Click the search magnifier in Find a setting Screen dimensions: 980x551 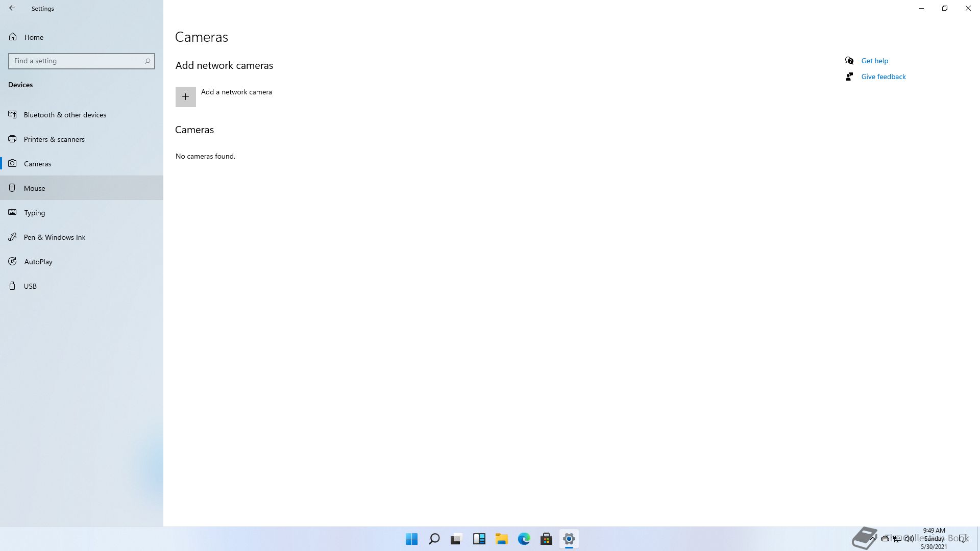pos(148,61)
